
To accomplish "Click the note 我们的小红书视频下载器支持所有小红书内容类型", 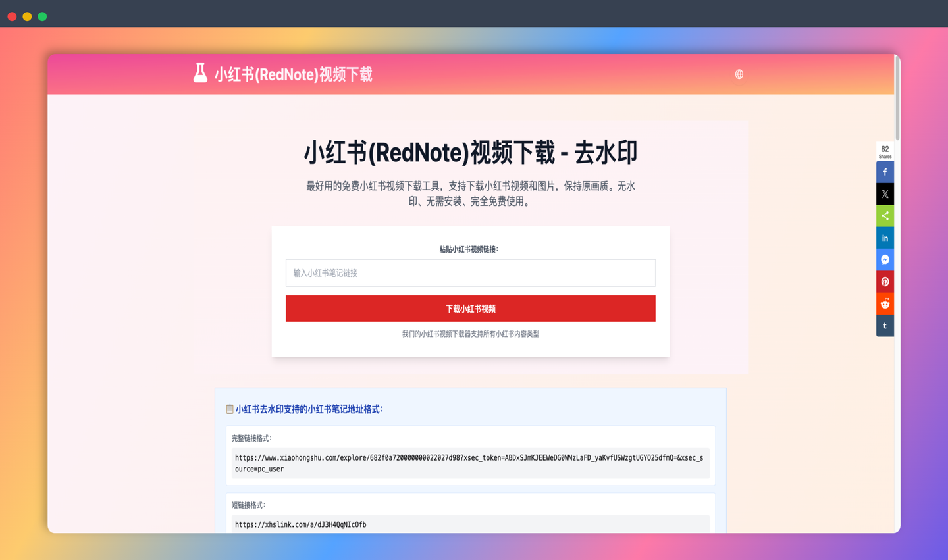I will [471, 334].
